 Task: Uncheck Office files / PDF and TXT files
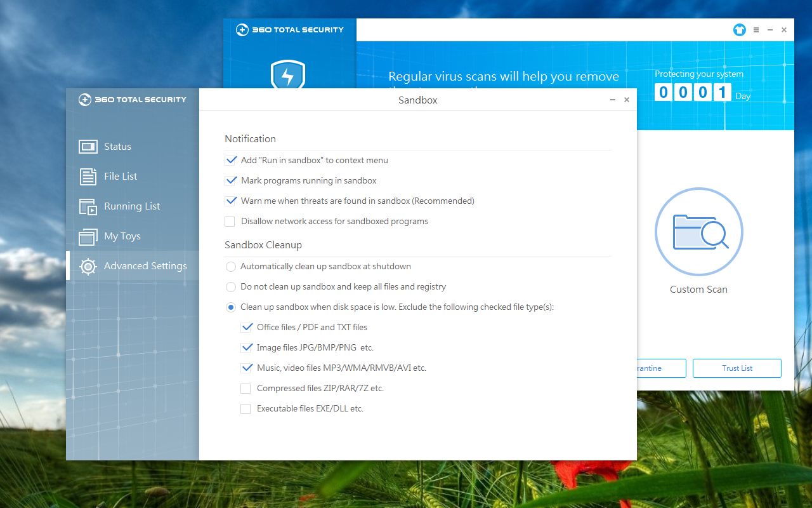point(246,328)
